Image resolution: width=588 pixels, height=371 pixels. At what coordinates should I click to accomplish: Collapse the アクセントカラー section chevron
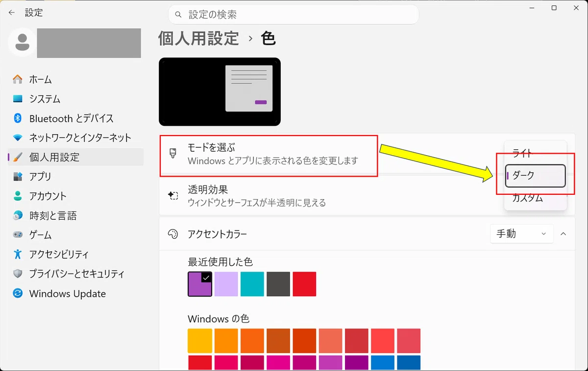point(563,234)
